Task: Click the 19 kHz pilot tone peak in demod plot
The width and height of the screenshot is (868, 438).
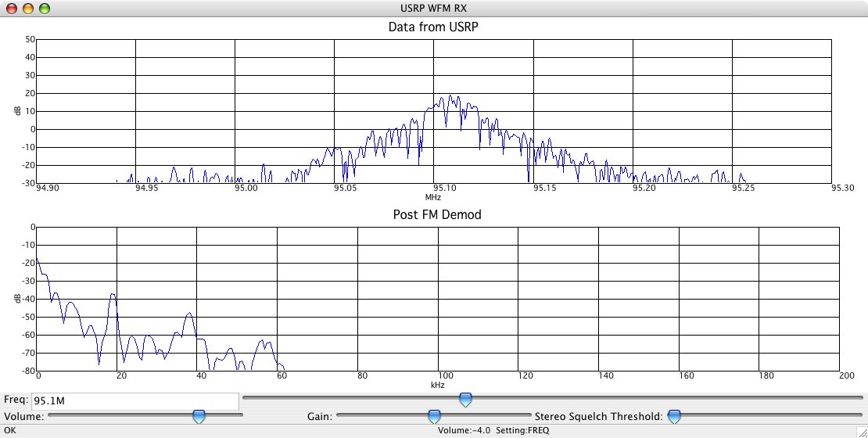Action: pos(113,296)
